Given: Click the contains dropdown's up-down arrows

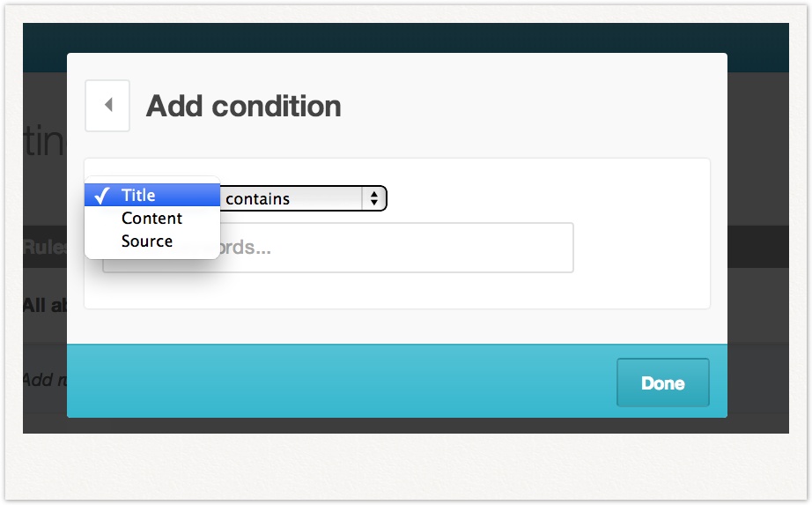Looking at the screenshot, I should tap(374, 199).
